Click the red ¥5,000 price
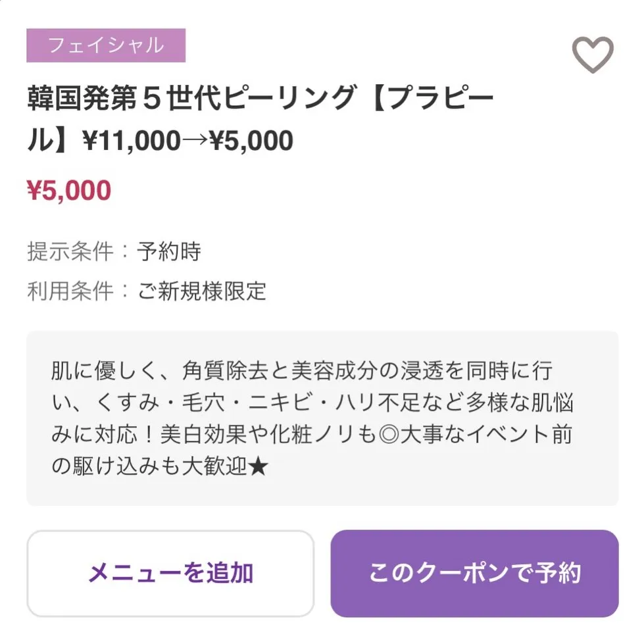 click(69, 191)
